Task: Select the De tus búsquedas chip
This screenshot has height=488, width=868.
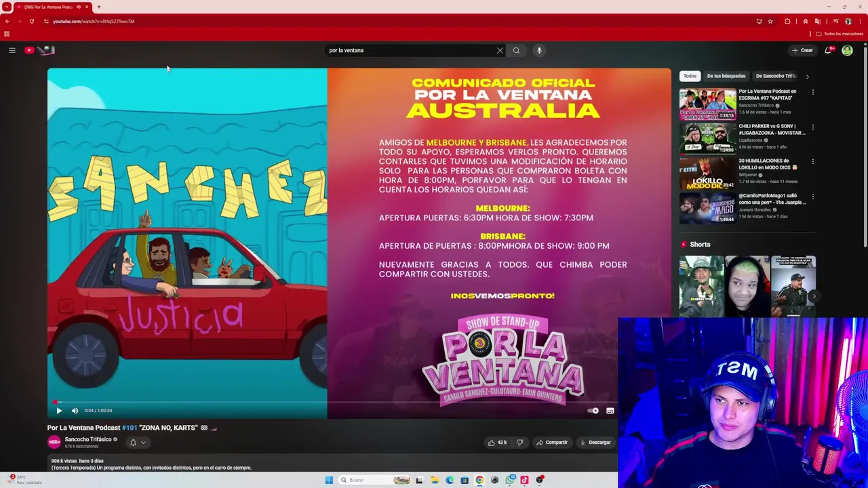Action: pos(726,76)
